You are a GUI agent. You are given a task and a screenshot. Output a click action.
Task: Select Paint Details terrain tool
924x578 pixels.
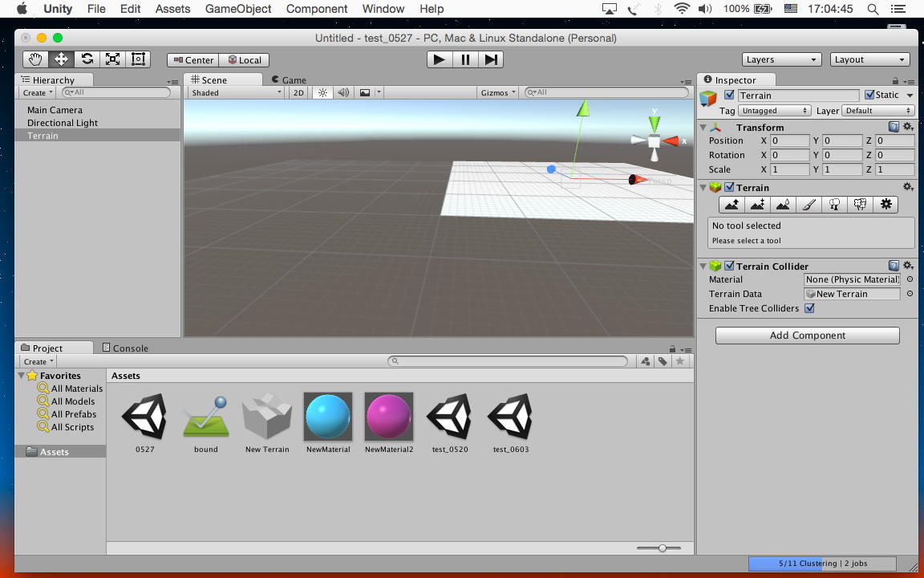tap(861, 205)
